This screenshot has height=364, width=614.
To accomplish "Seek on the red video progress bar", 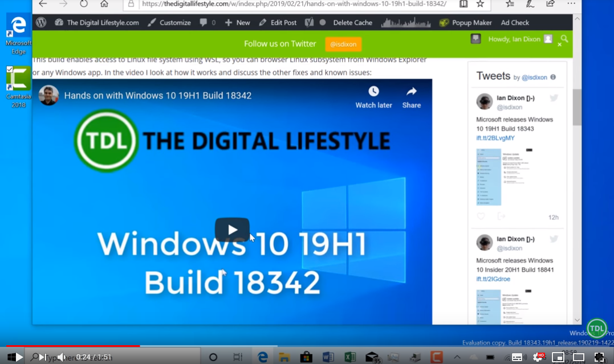I will (x=73, y=346).
